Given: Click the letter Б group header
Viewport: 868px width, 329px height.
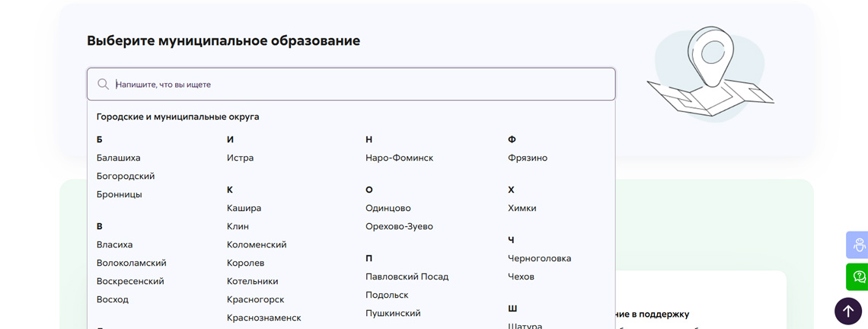Looking at the screenshot, I should 99,139.
